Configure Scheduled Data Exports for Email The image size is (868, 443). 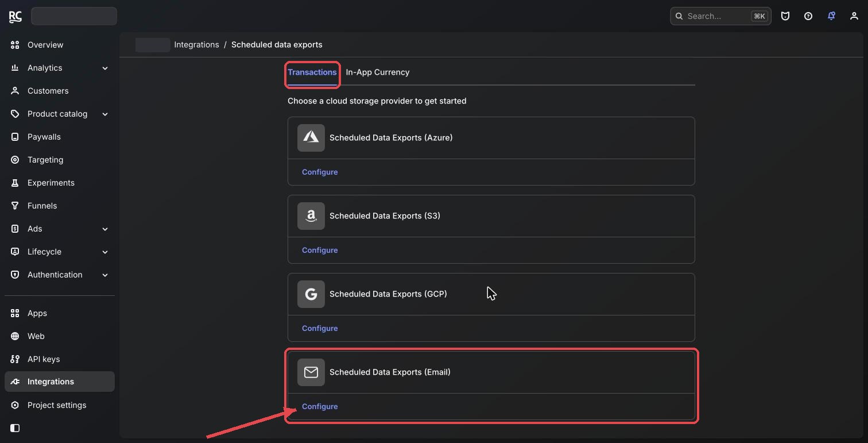click(320, 407)
